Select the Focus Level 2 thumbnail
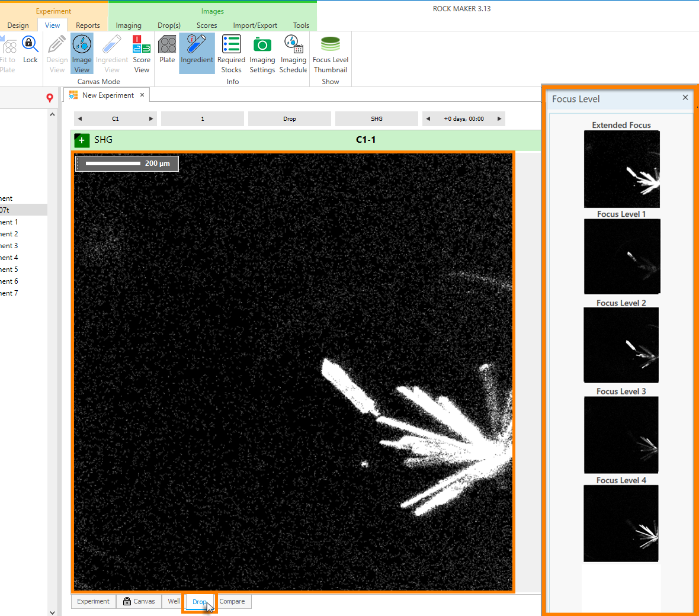Screen dimensions: 699x616 621,344
